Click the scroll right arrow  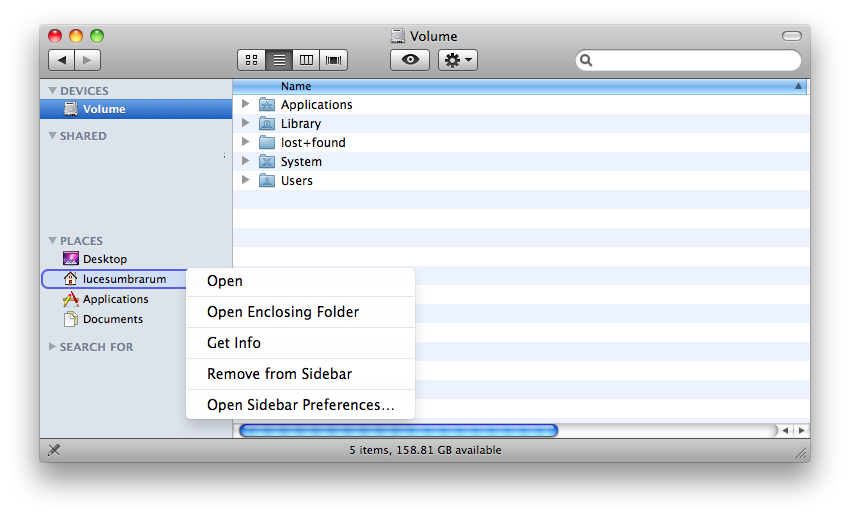click(x=801, y=430)
